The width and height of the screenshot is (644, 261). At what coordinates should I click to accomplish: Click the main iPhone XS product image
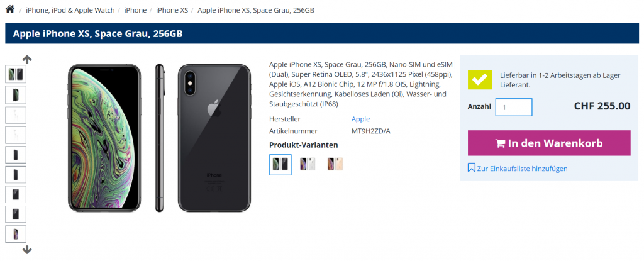point(159,138)
